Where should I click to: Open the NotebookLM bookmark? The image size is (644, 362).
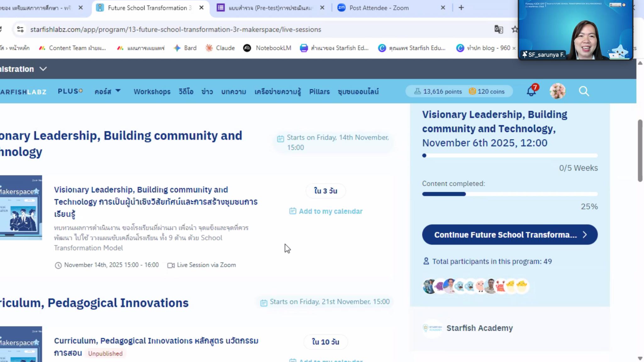pyautogui.click(x=267, y=48)
